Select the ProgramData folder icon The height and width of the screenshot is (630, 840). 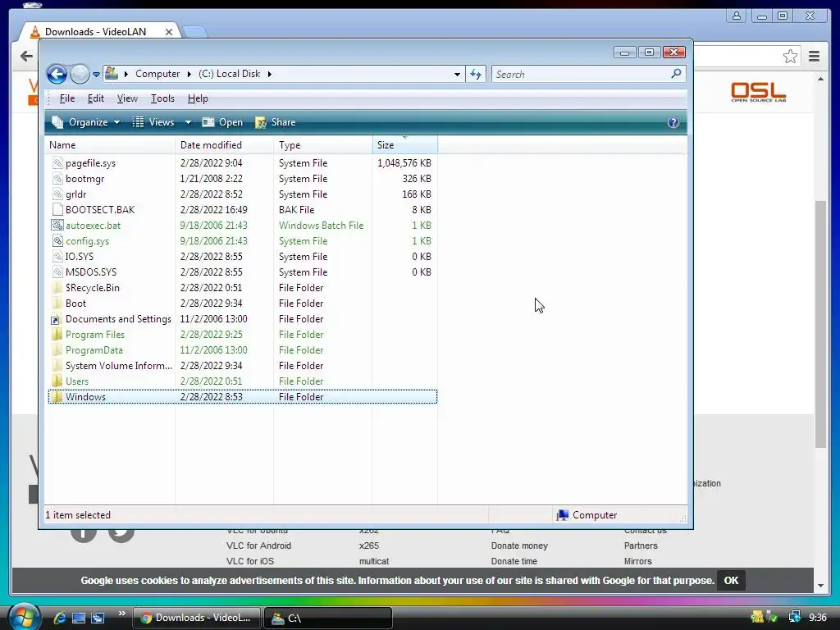pyautogui.click(x=57, y=349)
